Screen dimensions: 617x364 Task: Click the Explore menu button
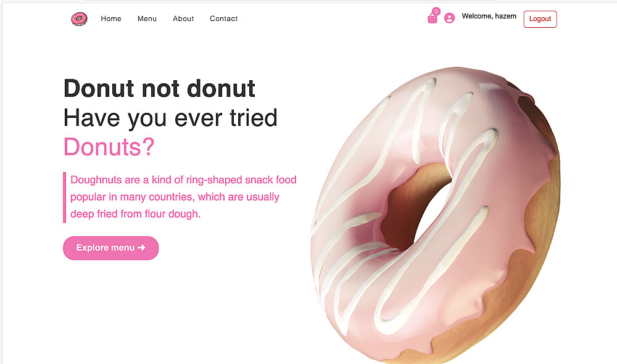coord(110,248)
